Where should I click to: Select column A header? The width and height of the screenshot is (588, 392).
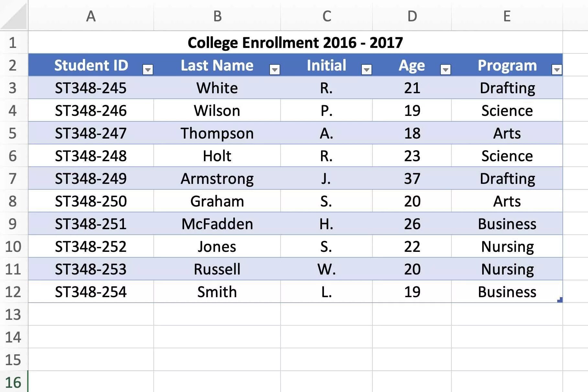91,16
